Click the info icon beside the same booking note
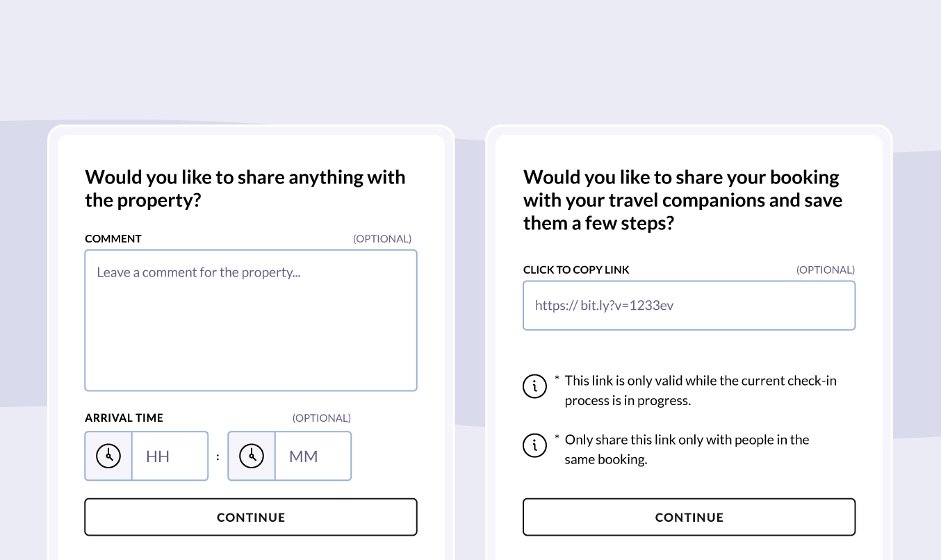The height and width of the screenshot is (560, 941). (x=534, y=445)
